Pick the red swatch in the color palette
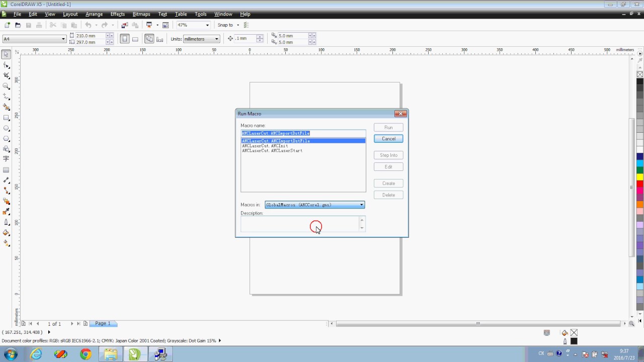Viewport: 644px width, 362px height. (640, 184)
